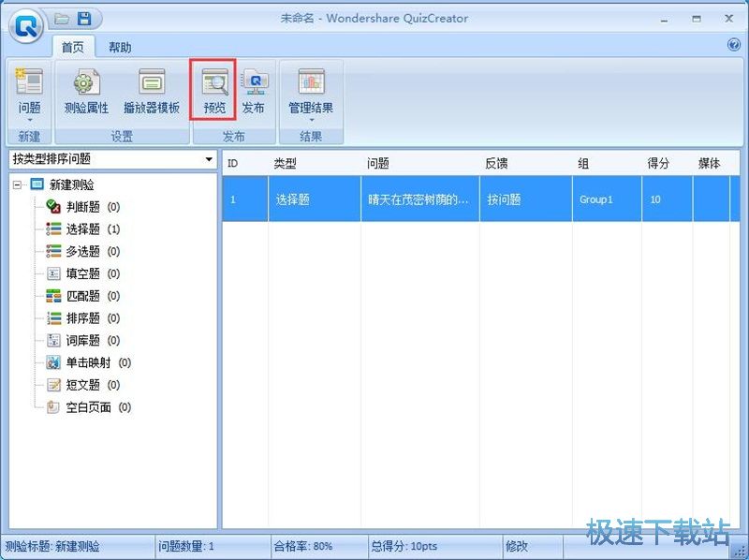Viewport: 749px width, 560px height.
Task: Select 匹配题 (0) in the tree
Action: coord(82,296)
